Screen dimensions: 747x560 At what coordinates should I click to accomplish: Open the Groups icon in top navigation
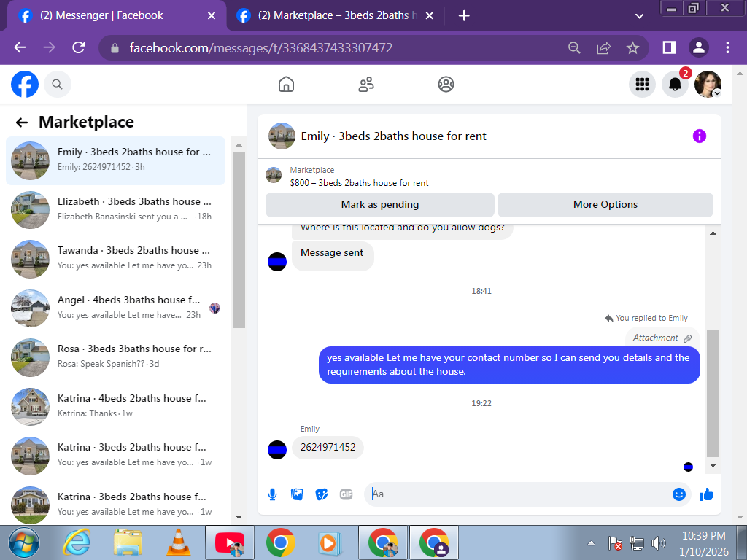point(446,85)
